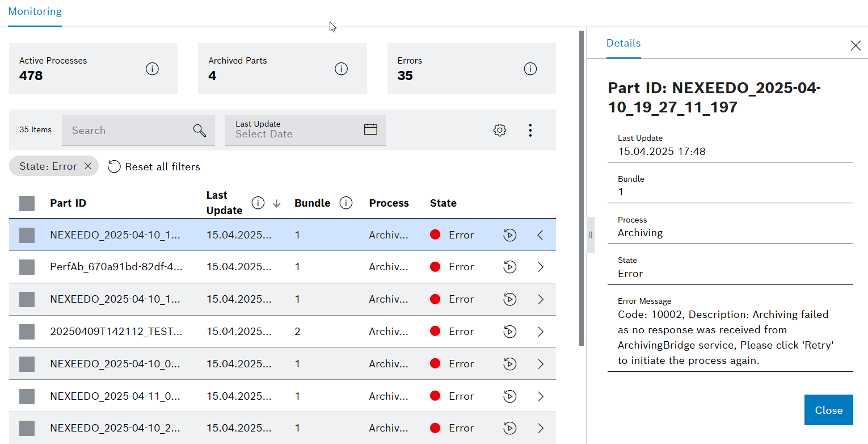Retry the NEXEEDO_2025-04-10_0 row process
The height and width of the screenshot is (444, 868).
tap(510, 364)
